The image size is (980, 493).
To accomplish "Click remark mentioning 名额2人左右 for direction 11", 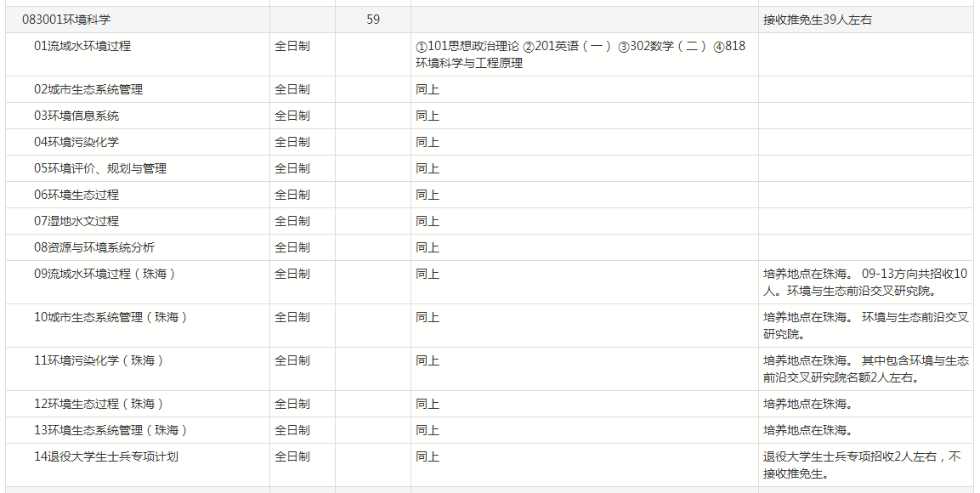I will click(x=865, y=369).
